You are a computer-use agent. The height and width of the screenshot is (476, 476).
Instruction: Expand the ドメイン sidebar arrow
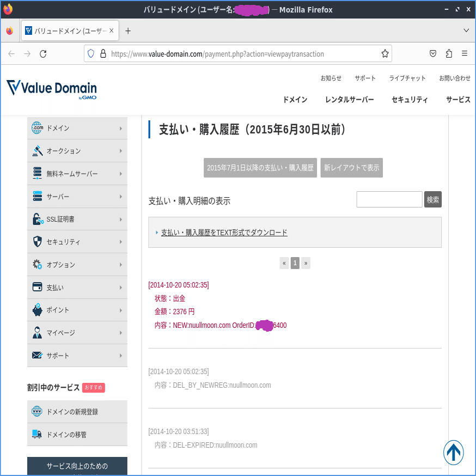[121, 128]
